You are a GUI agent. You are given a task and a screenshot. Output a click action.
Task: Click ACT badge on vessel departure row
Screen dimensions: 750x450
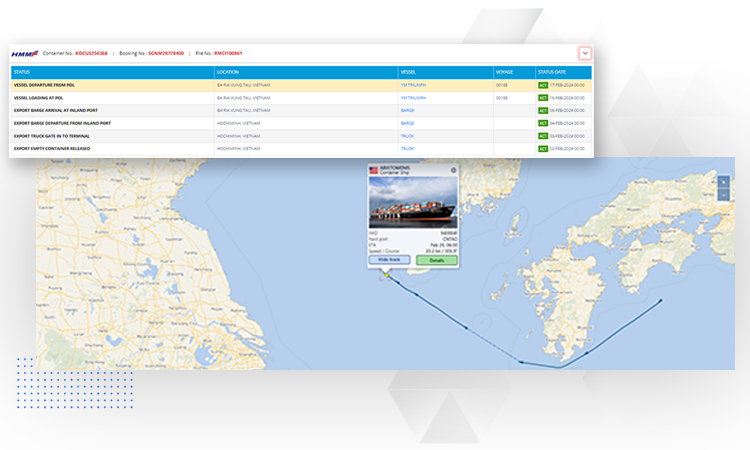pyautogui.click(x=543, y=86)
